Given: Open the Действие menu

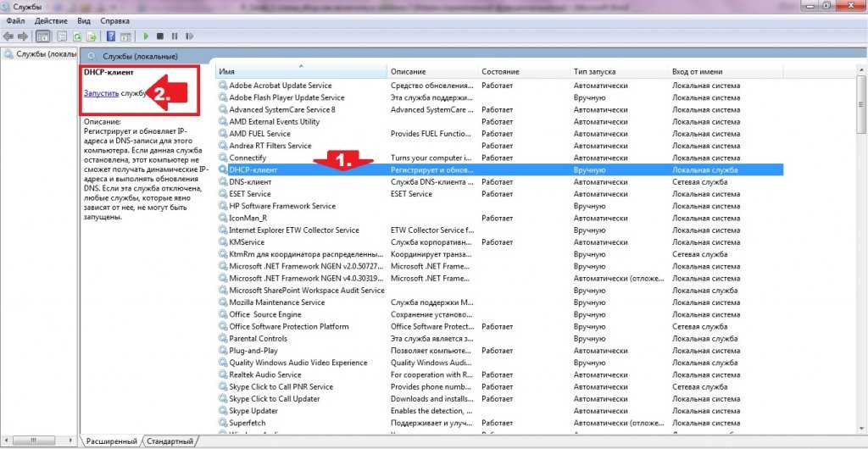Looking at the screenshot, I should coord(52,19).
